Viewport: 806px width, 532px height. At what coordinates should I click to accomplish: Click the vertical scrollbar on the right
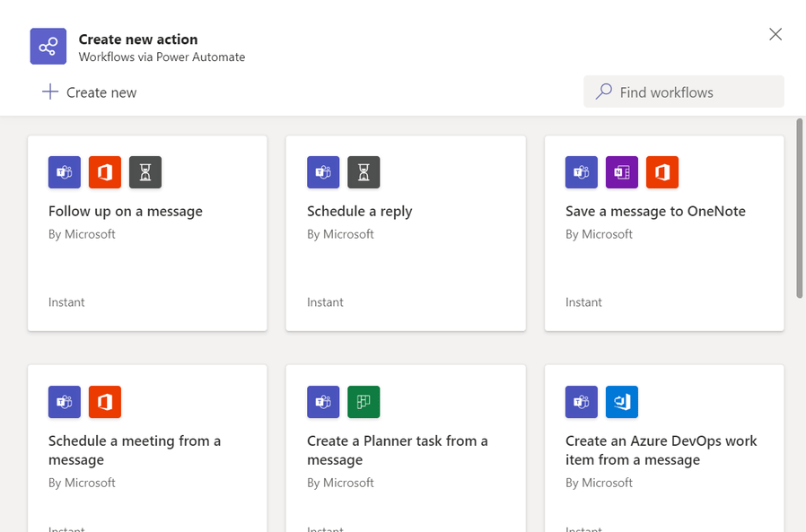click(x=800, y=206)
